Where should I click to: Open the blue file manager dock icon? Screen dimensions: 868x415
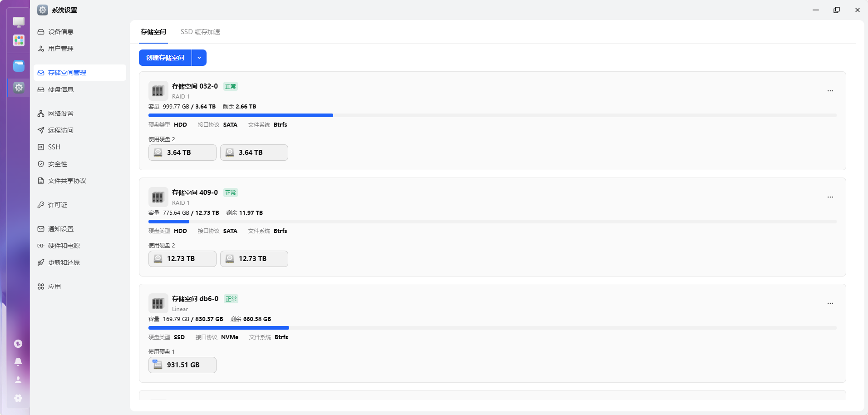[19, 66]
